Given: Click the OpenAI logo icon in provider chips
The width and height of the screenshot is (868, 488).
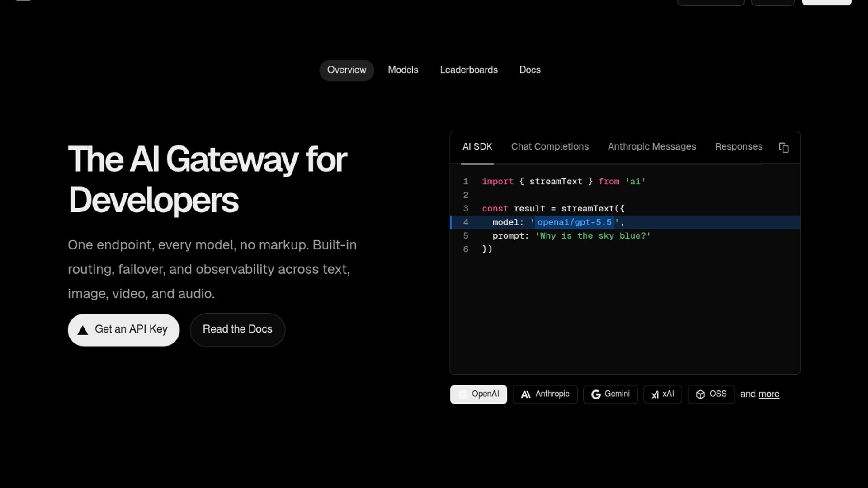Looking at the screenshot, I should [x=463, y=394].
